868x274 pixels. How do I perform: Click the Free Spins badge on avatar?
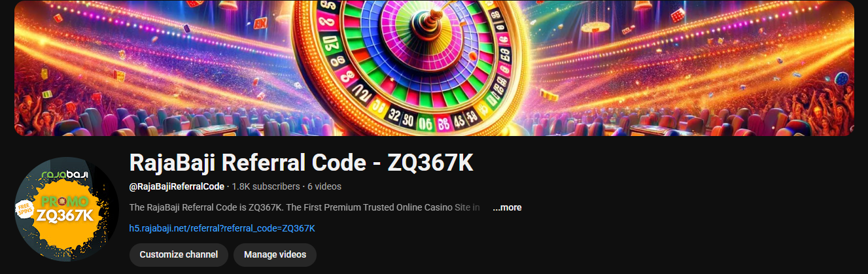pos(24,210)
